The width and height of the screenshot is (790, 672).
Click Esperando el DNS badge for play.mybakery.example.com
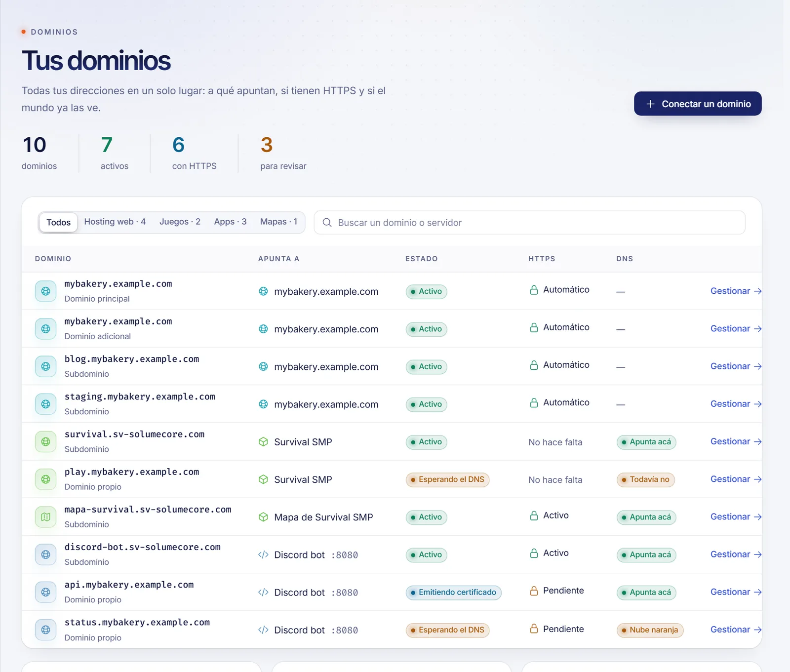click(x=447, y=479)
